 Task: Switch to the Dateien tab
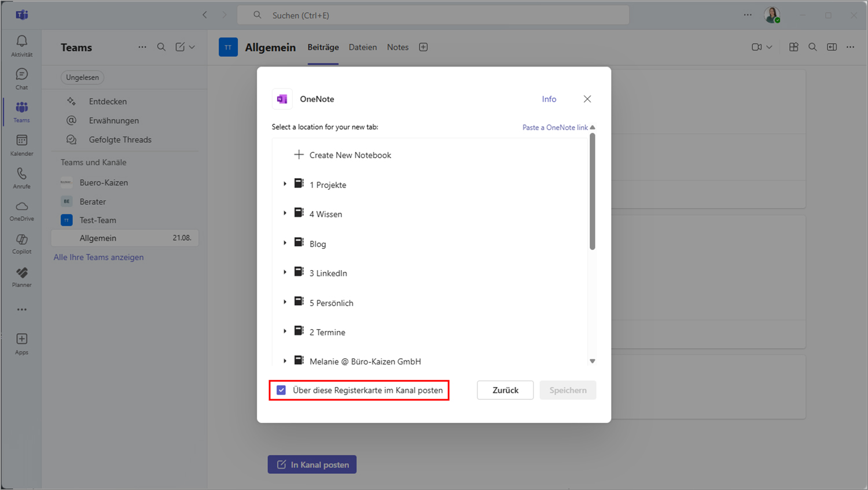coord(362,47)
